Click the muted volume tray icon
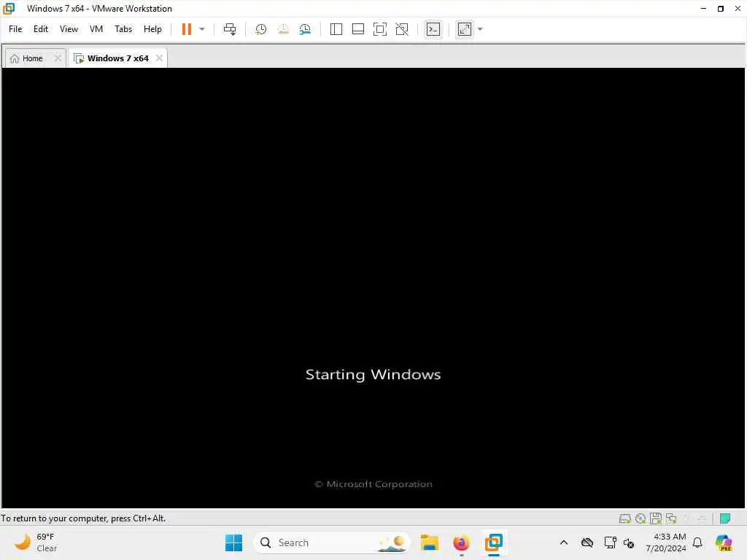 (629, 542)
